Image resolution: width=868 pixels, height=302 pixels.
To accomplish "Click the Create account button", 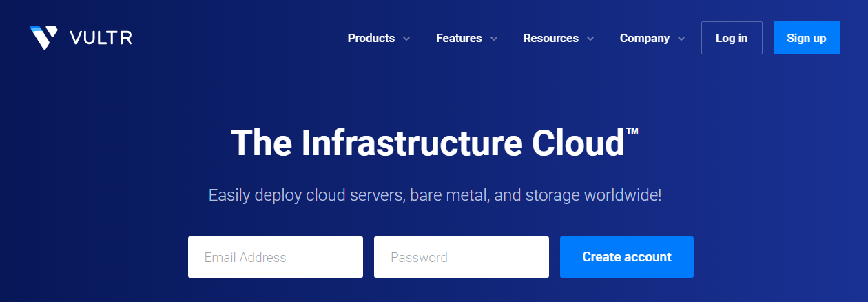I will pyautogui.click(x=627, y=257).
